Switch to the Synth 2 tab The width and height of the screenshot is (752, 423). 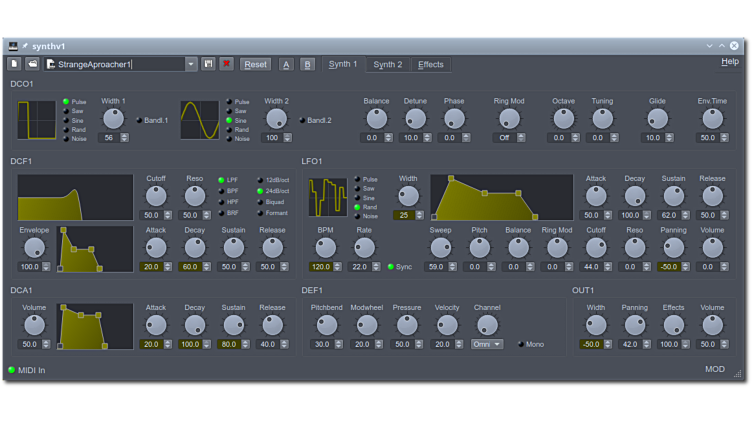[387, 64]
